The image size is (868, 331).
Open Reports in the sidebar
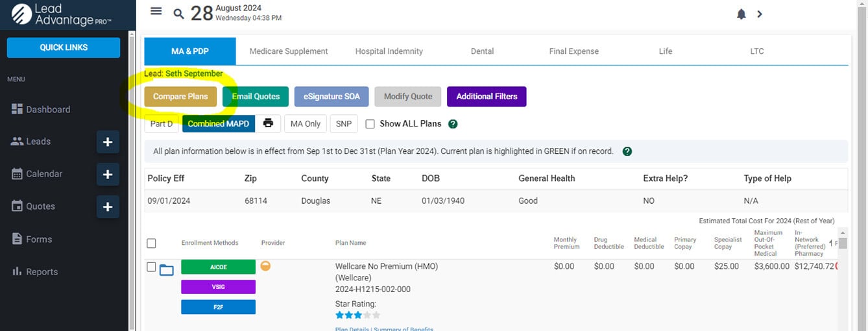pos(35,272)
